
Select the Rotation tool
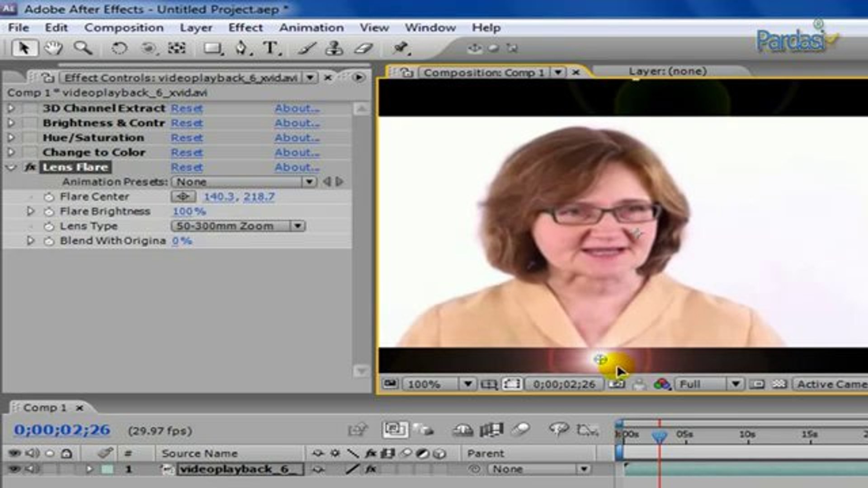pos(119,48)
